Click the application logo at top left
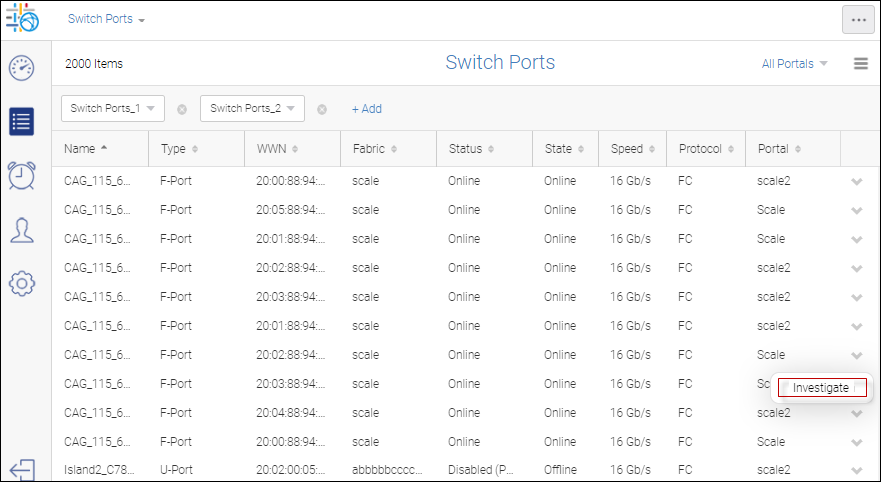 pyautogui.click(x=22, y=20)
